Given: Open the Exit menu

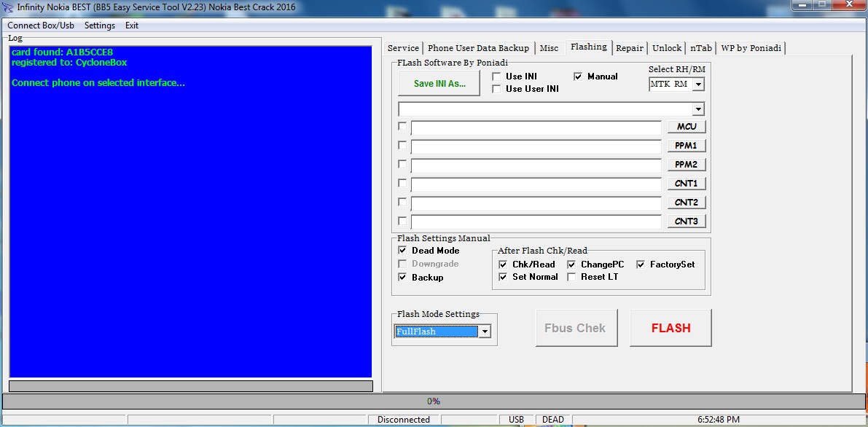Looking at the screenshot, I should tap(132, 26).
